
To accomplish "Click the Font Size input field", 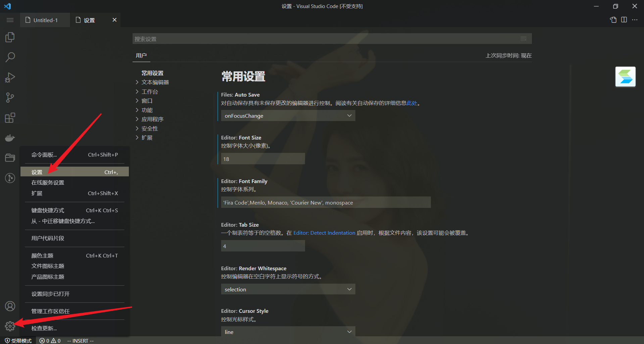I will pyautogui.click(x=263, y=159).
